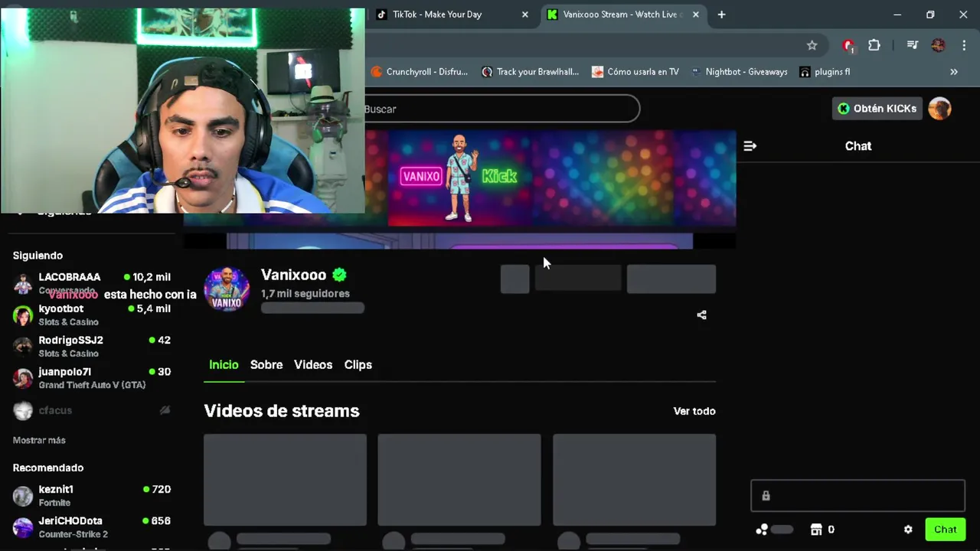Open LACOBRAAA channel in Siguiendo list

coord(92,283)
